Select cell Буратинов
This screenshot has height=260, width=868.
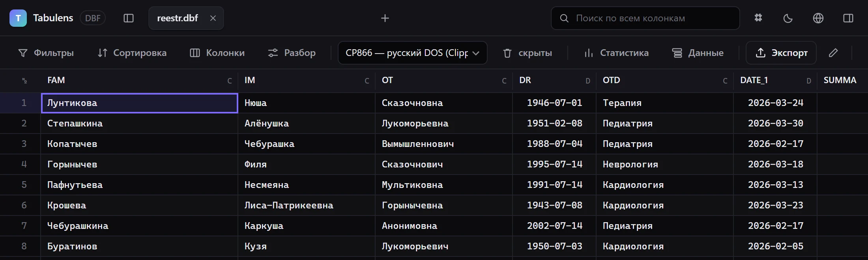(139, 246)
